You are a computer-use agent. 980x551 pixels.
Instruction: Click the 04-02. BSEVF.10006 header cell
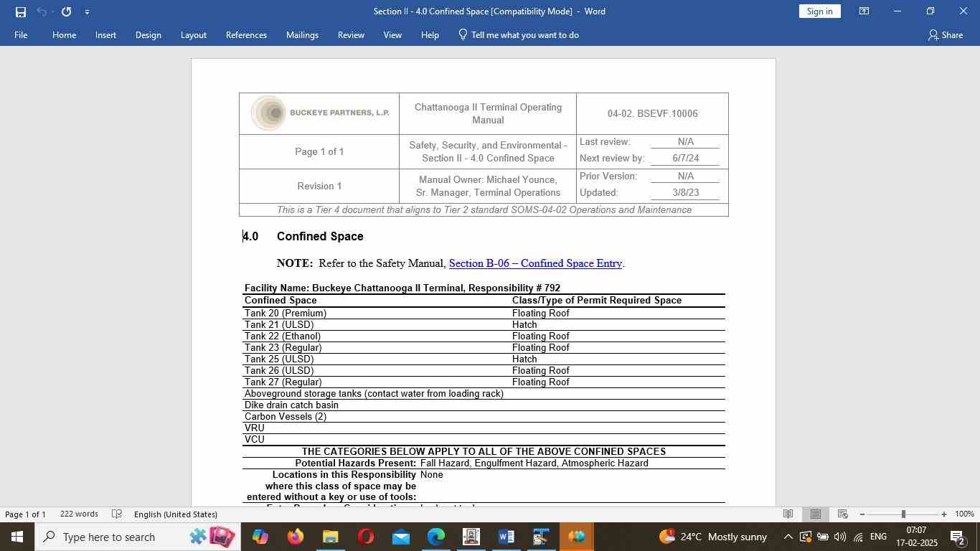[x=652, y=113]
